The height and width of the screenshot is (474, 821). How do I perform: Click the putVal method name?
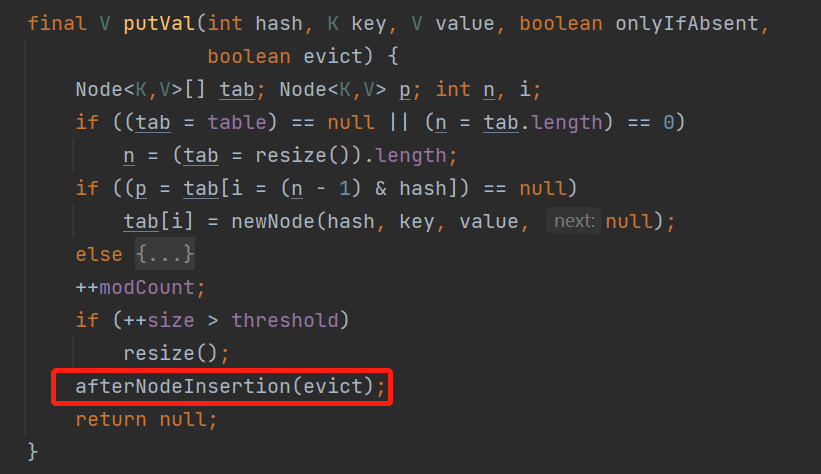click(159, 23)
